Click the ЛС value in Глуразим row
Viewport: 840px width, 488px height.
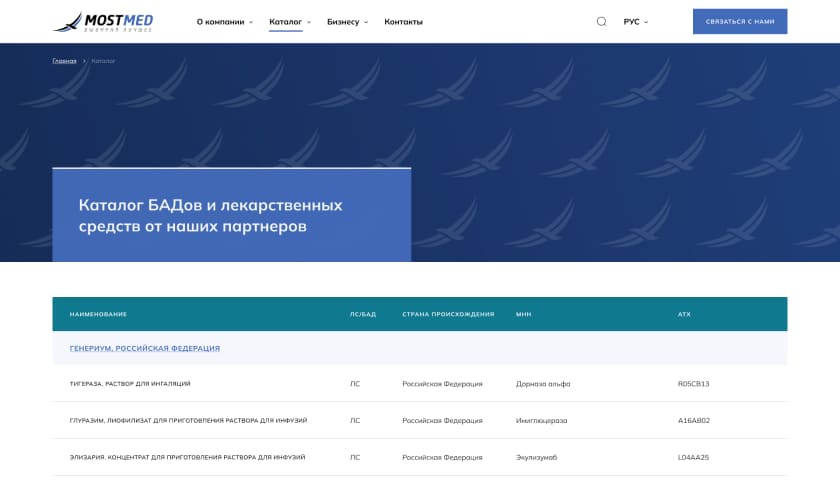coord(355,421)
